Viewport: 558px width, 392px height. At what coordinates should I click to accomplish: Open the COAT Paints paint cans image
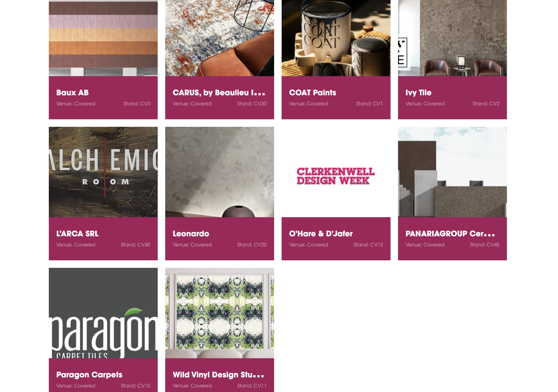[x=336, y=38]
